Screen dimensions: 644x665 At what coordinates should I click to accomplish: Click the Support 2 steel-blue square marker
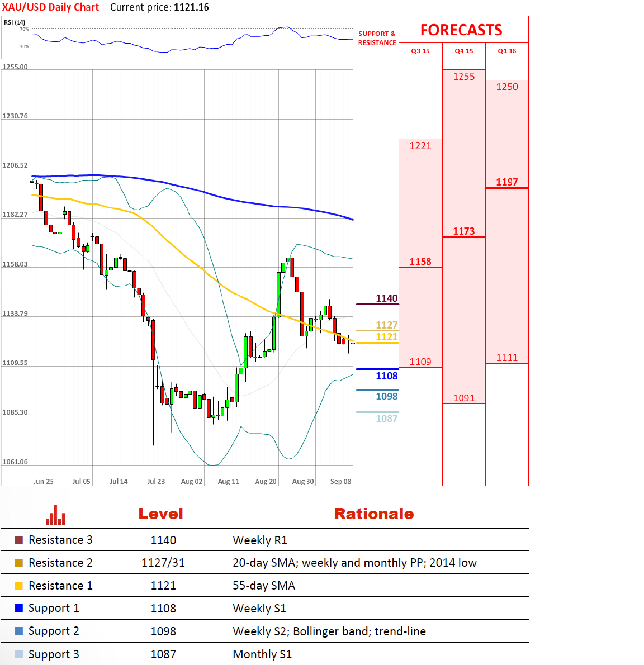click(x=19, y=631)
